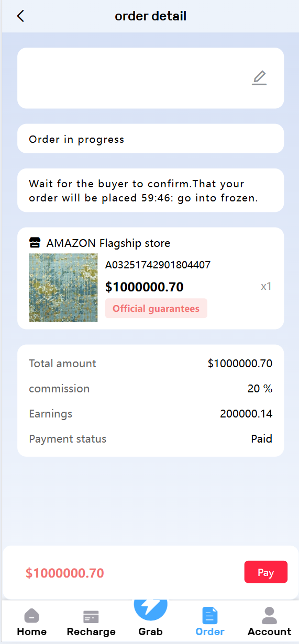Go back using the top-left arrow

pyautogui.click(x=20, y=16)
